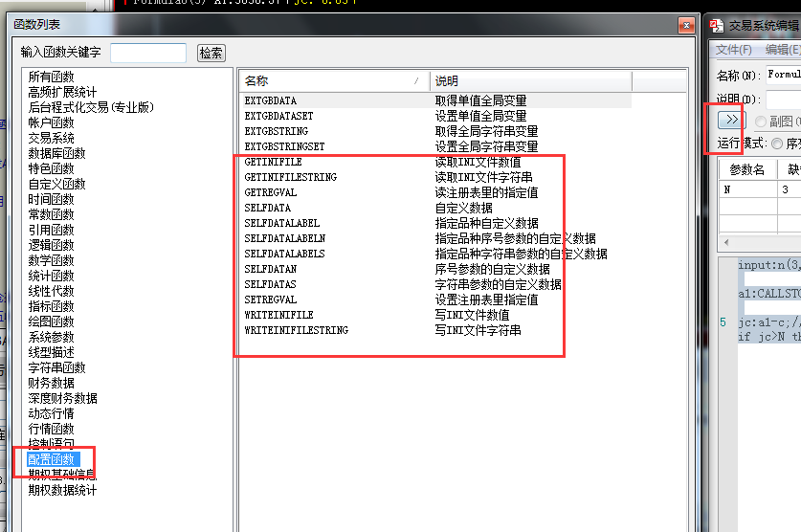Select 财务数据 category
The width and height of the screenshot is (801, 532).
coord(51,383)
